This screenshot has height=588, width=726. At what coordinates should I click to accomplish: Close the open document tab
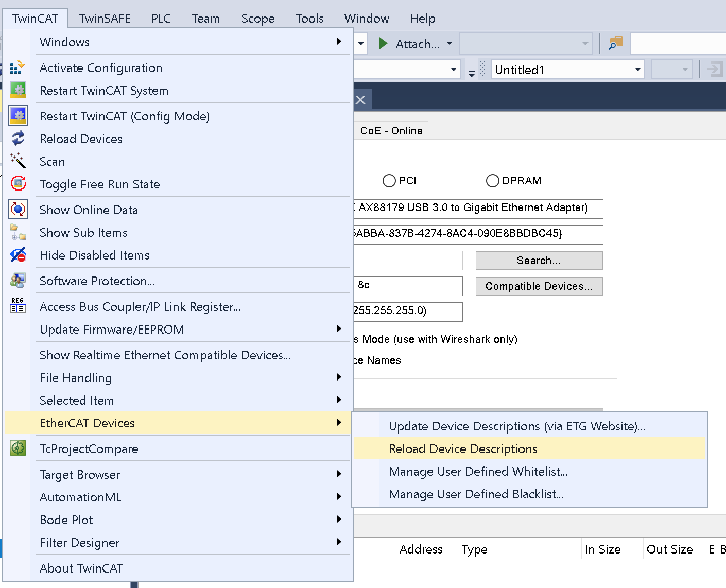point(360,99)
